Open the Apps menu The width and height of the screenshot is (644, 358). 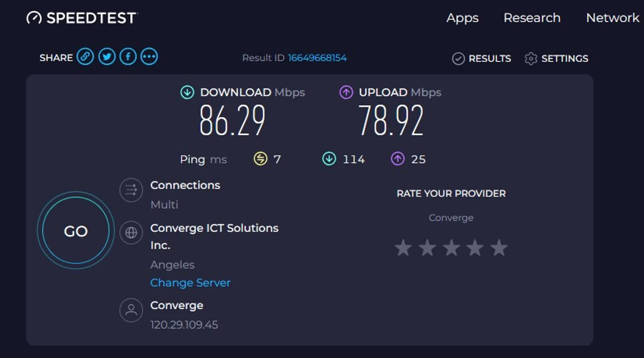pyautogui.click(x=462, y=18)
